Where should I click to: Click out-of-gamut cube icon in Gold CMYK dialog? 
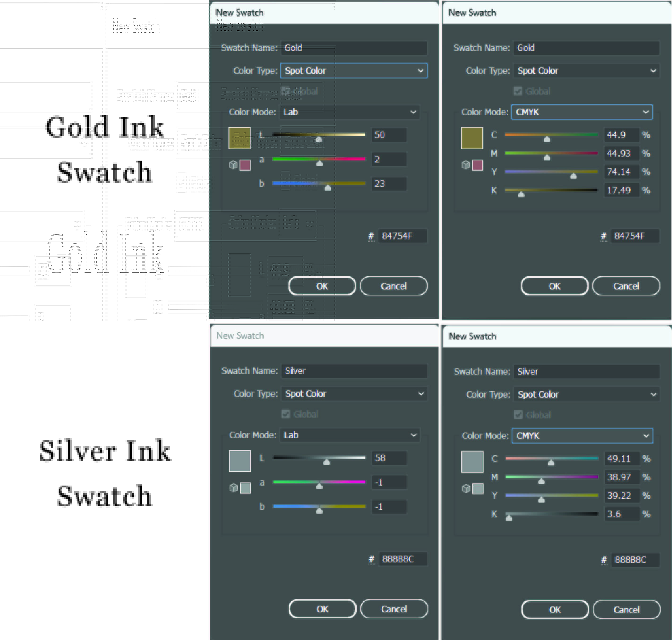click(x=466, y=165)
